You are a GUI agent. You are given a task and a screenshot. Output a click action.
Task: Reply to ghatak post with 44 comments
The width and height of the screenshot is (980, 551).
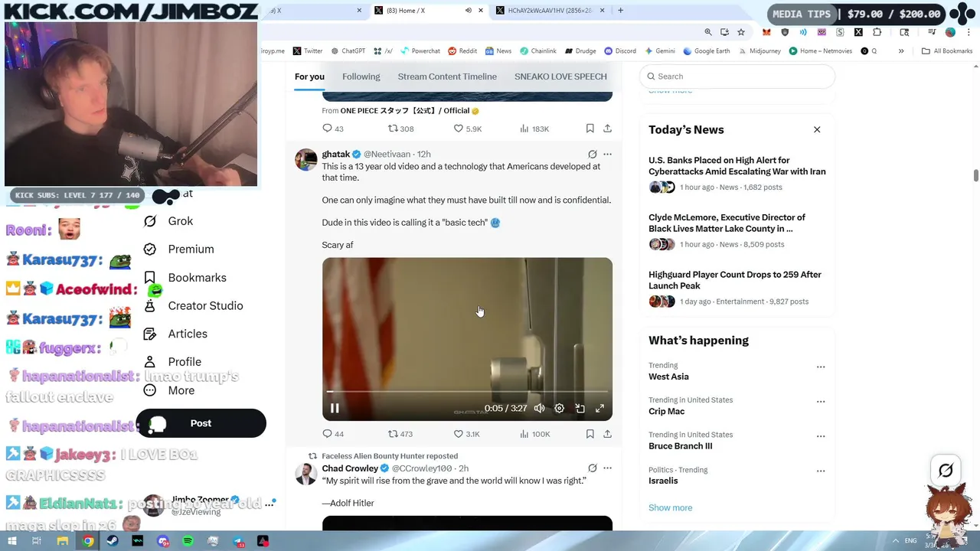[x=333, y=434]
